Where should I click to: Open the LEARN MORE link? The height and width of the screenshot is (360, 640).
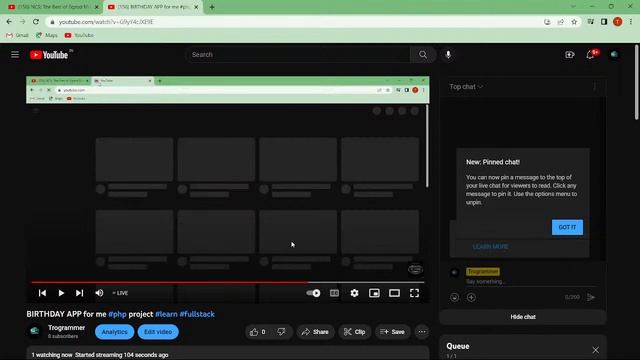pyautogui.click(x=491, y=247)
